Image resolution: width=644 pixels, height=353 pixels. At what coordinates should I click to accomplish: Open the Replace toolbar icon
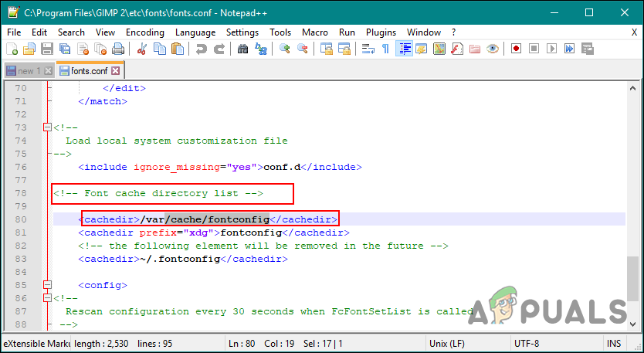pyautogui.click(x=261, y=49)
